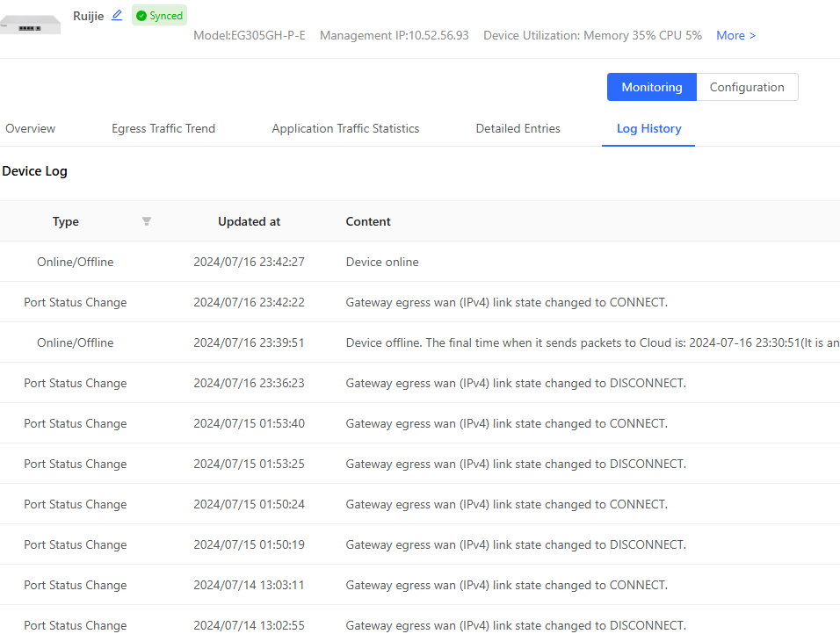Click DISCONNECT log content at 23:36:23
The width and height of the screenshot is (840, 634).
(516, 384)
